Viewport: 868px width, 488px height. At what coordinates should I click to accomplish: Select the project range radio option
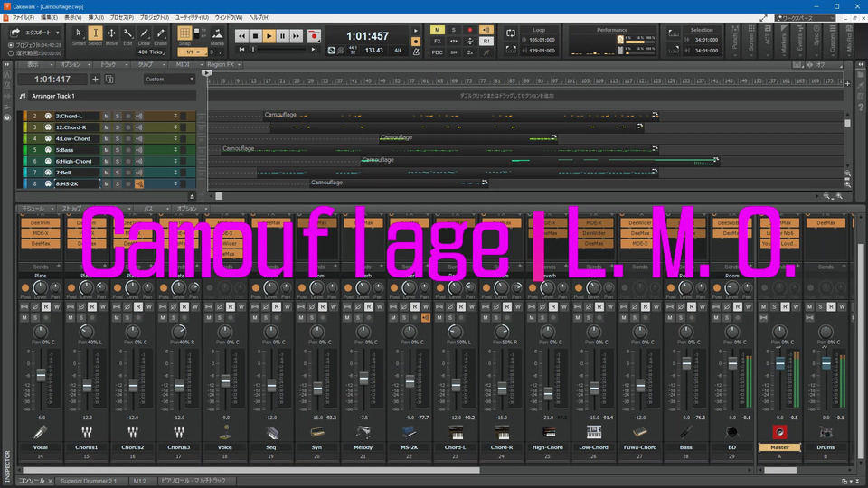tap(11, 45)
